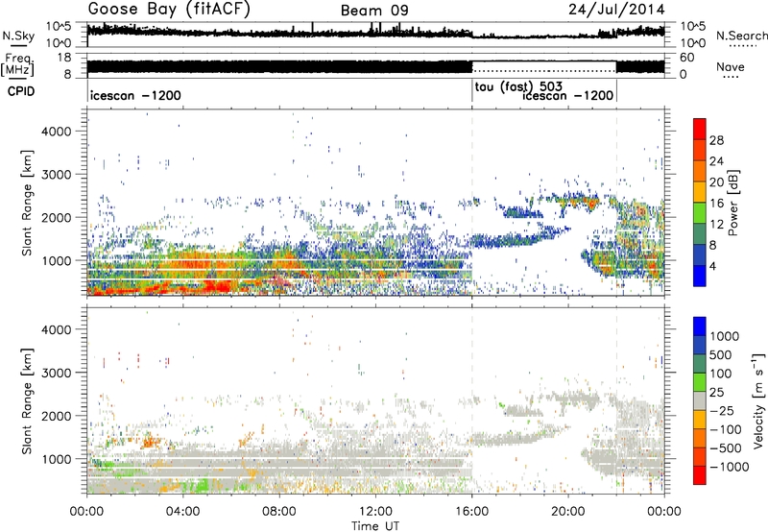Click the '18' frequency axis tick

pyautogui.click(x=64, y=58)
